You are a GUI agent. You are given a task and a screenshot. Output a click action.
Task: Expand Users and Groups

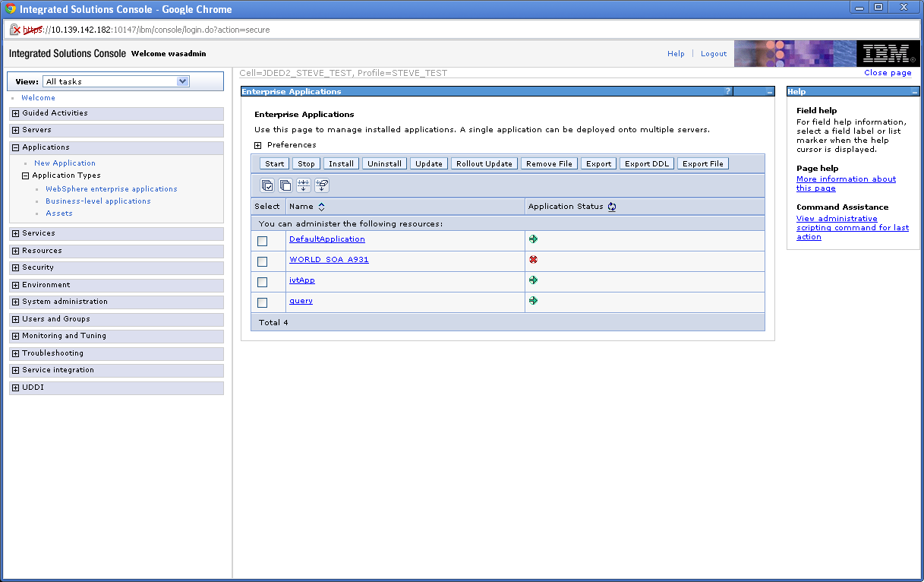(15, 320)
